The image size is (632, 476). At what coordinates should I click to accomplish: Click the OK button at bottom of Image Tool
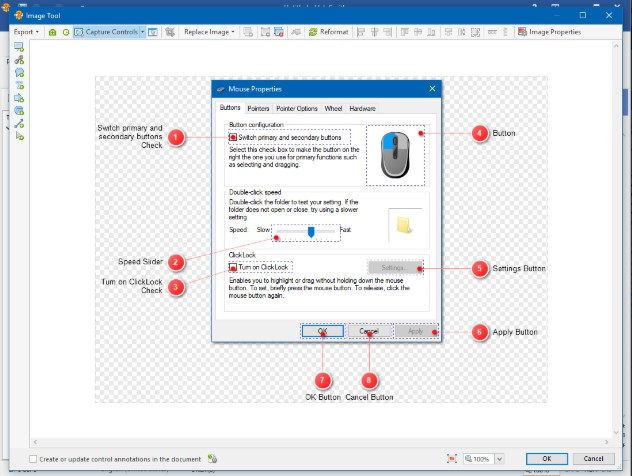[x=546, y=458]
